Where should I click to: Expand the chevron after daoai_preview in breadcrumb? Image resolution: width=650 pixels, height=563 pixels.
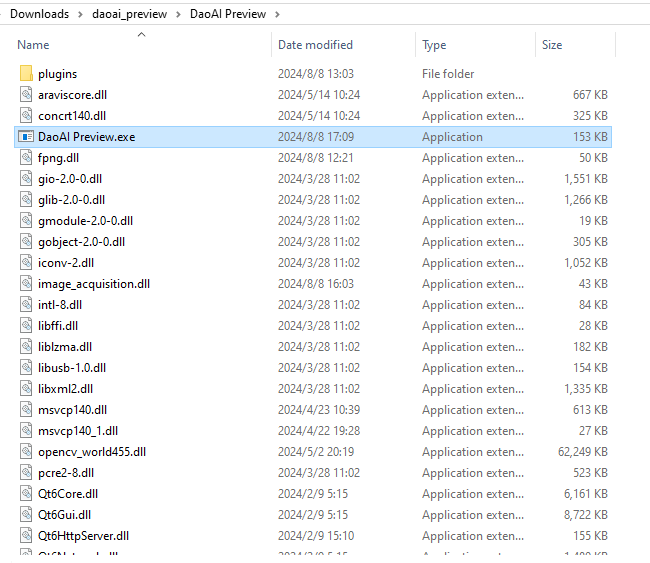(x=178, y=15)
